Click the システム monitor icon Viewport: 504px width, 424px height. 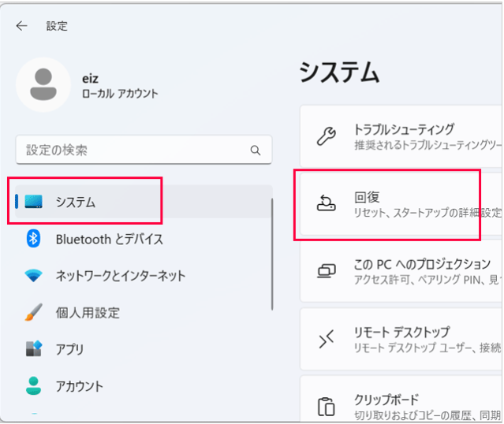point(34,203)
